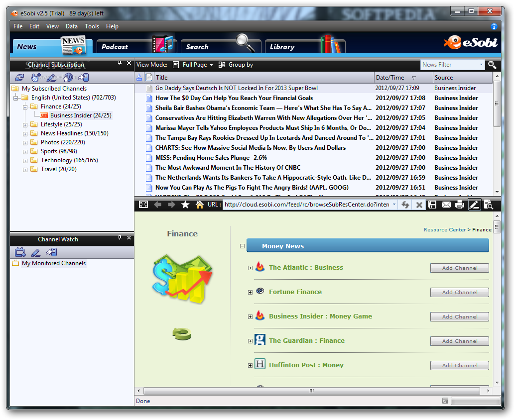Image resolution: width=515 pixels, height=420 pixels.
Task: Expand the Technology folder node
Action: pyautogui.click(x=25, y=160)
